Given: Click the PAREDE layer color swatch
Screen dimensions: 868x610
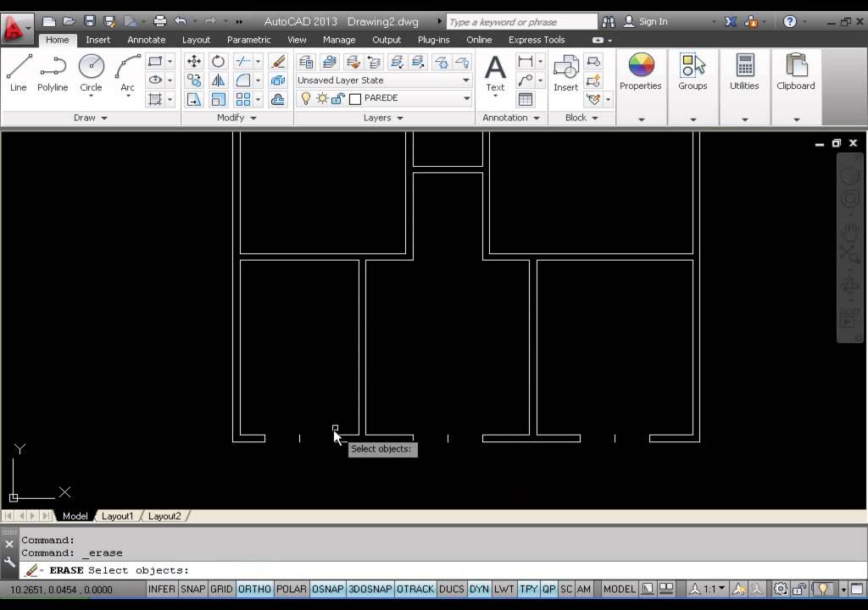Looking at the screenshot, I should [355, 99].
